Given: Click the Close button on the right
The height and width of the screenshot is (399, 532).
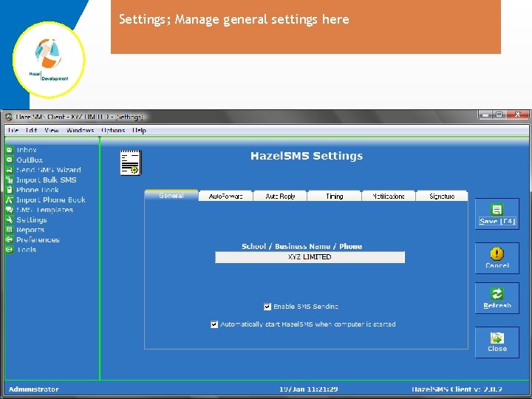Looking at the screenshot, I should point(497,342).
